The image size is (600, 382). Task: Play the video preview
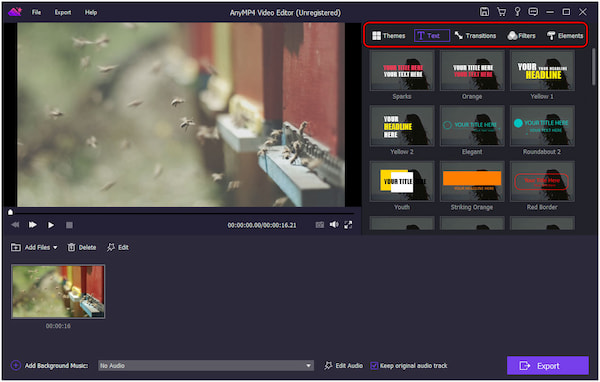(51, 225)
